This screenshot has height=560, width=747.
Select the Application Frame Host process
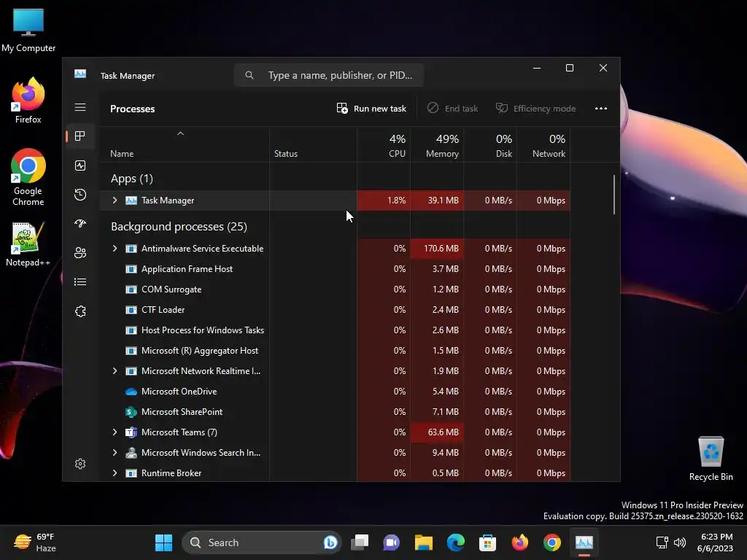tap(334, 269)
